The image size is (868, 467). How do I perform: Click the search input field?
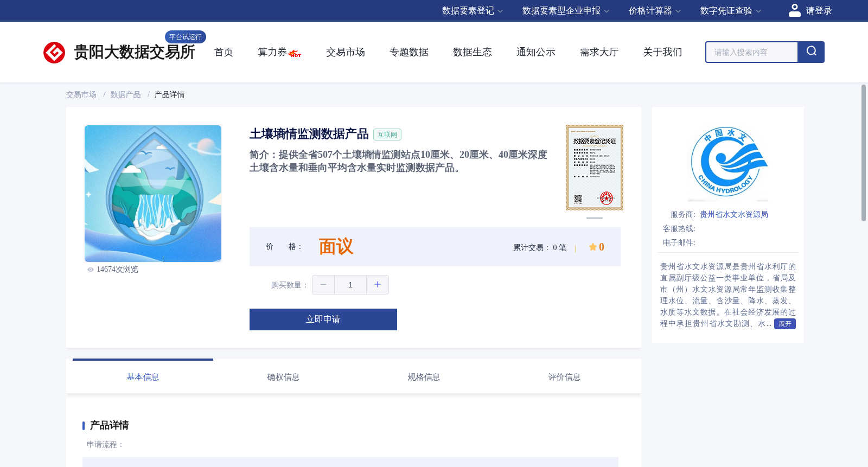tap(752, 52)
